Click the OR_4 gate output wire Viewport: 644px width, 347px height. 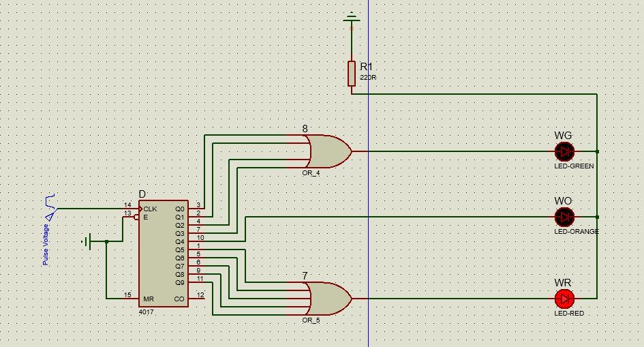pos(453,151)
